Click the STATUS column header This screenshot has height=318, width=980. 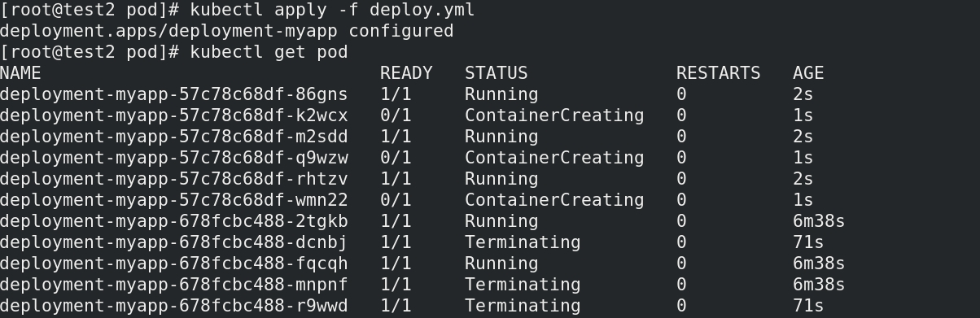click(497, 73)
